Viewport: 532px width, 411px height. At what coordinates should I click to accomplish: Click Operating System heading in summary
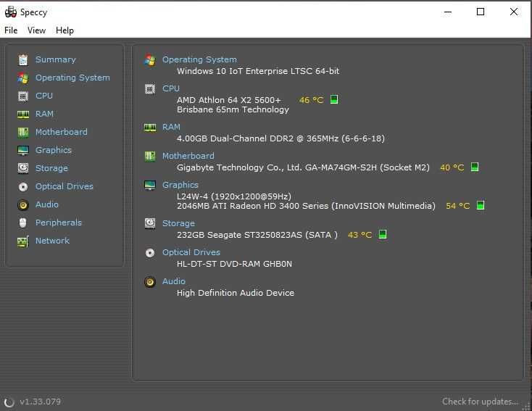[x=199, y=59]
